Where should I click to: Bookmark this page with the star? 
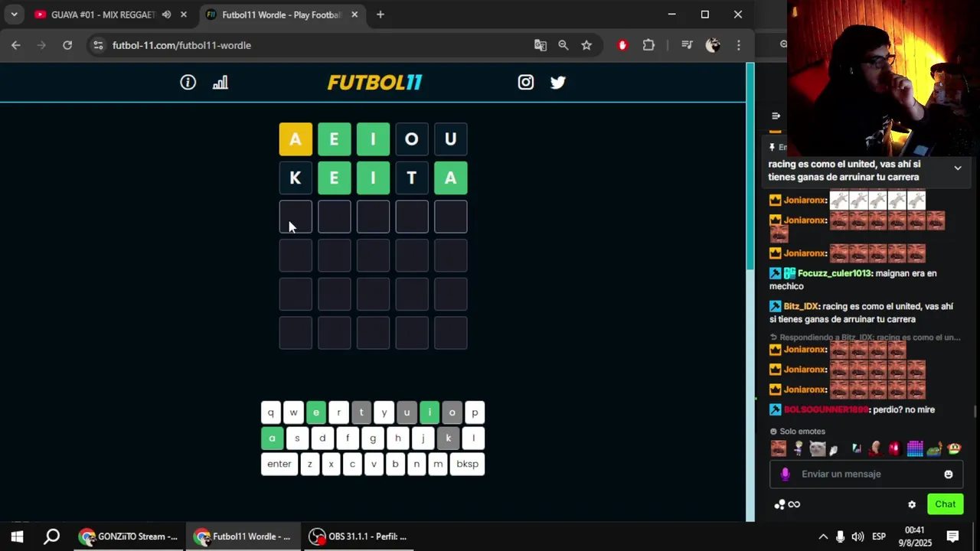(586, 45)
